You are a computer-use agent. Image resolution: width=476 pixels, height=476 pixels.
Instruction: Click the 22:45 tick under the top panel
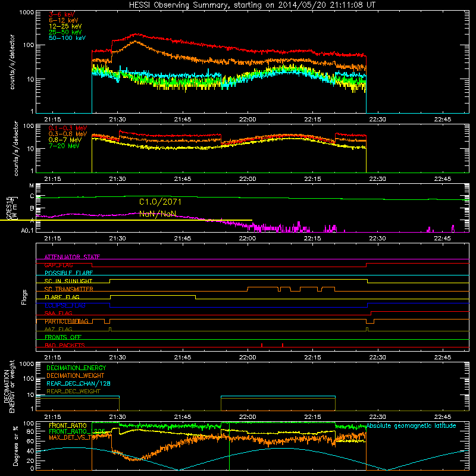[x=442, y=120]
